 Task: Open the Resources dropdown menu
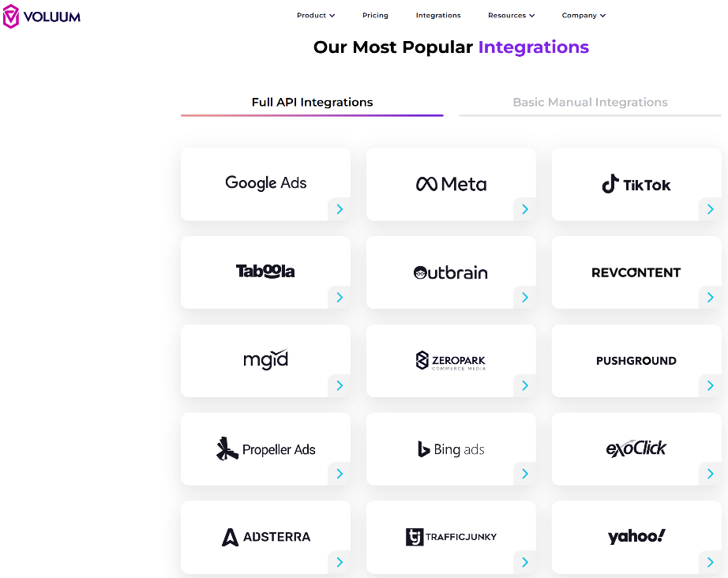tap(511, 15)
